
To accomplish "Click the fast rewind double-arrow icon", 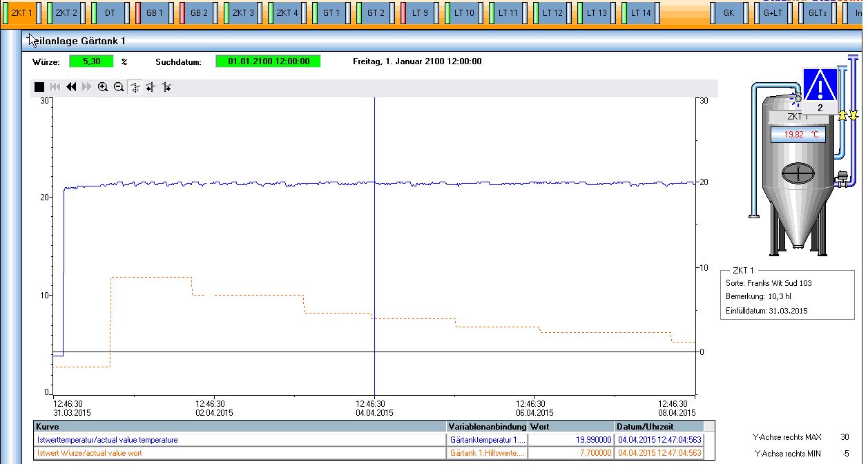I will point(71,87).
